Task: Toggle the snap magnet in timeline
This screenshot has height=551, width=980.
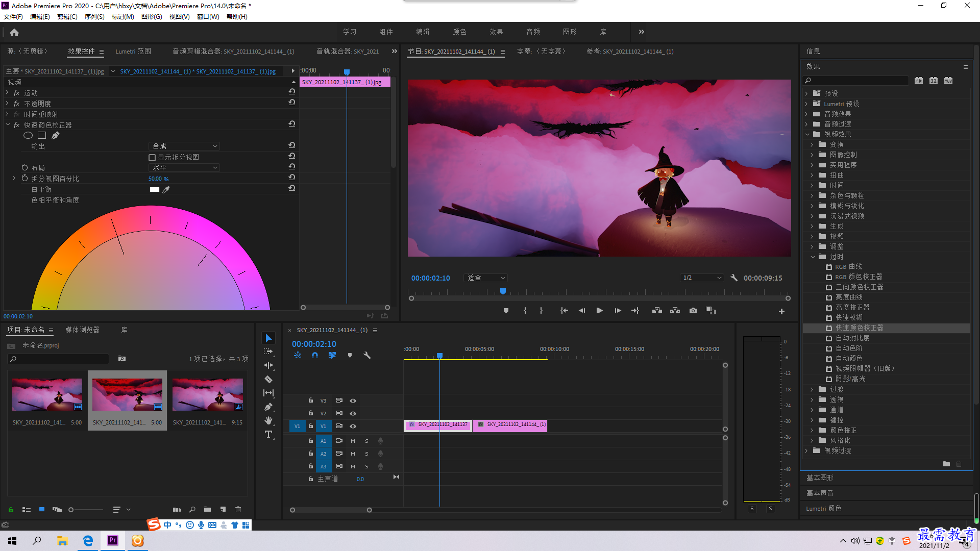Action: coord(315,355)
